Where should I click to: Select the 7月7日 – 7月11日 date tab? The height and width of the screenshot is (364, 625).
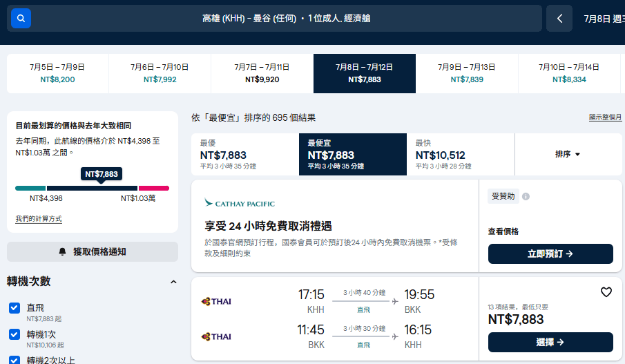pyautogui.click(x=262, y=73)
